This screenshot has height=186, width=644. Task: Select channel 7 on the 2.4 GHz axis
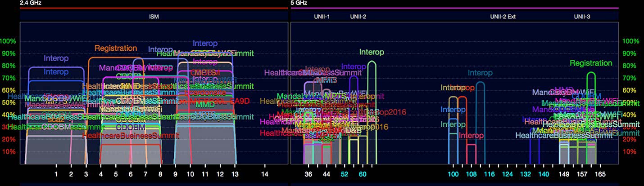pos(145,173)
